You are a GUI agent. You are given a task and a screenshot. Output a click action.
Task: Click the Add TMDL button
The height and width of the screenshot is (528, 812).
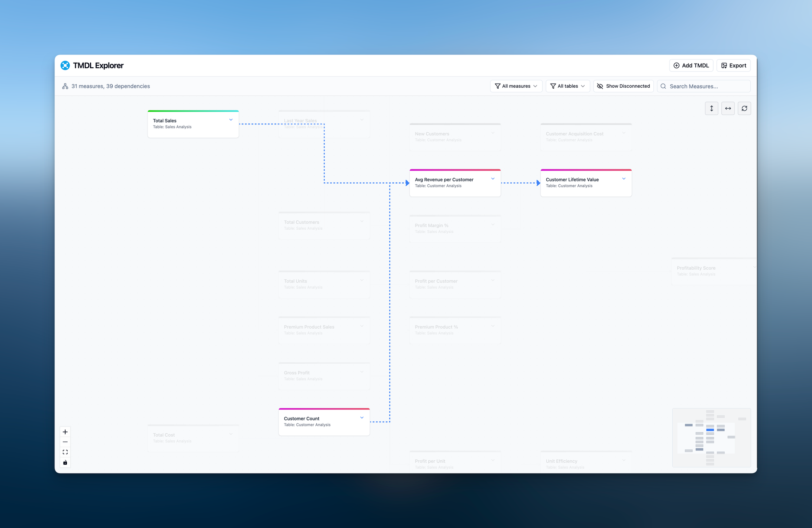[x=691, y=66]
